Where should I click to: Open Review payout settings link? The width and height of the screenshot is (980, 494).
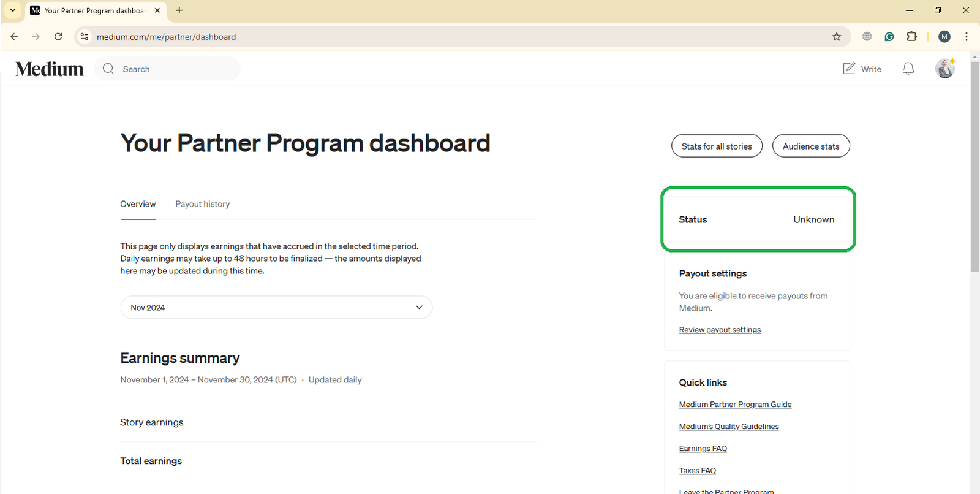click(720, 330)
